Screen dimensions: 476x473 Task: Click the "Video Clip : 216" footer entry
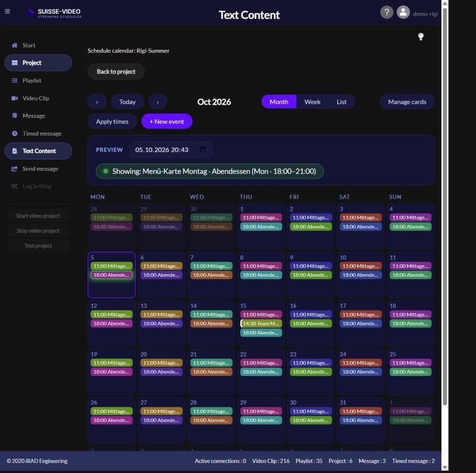click(x=271, y=461)
